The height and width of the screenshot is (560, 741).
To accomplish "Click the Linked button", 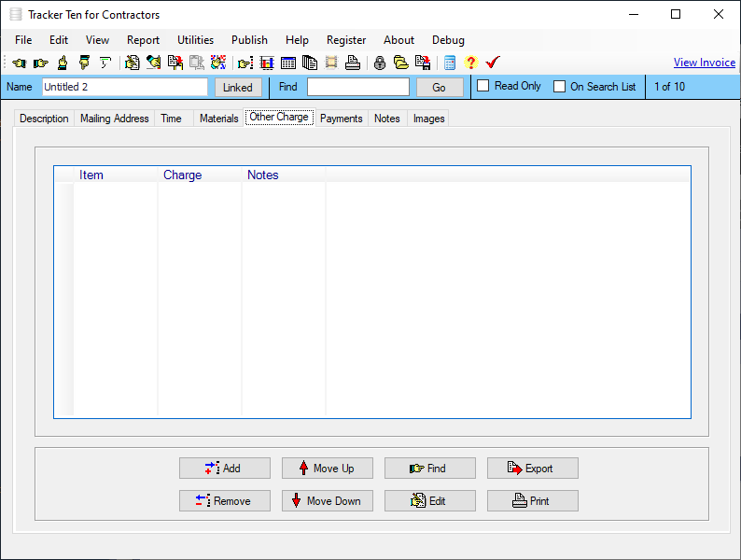I will [x=238, y=88].
